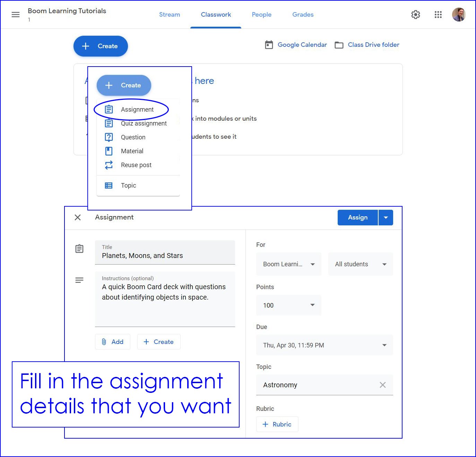Select the Question option icon

(109, 137)
